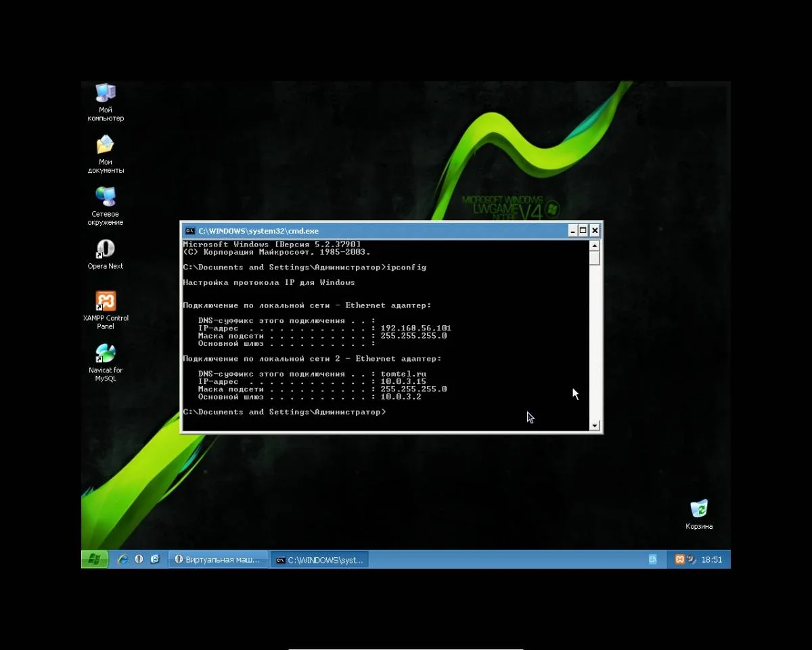Switch to the Виртуальная маш... taskbar button
Viewport: 812px width, 650px height.
click(217, 559)
